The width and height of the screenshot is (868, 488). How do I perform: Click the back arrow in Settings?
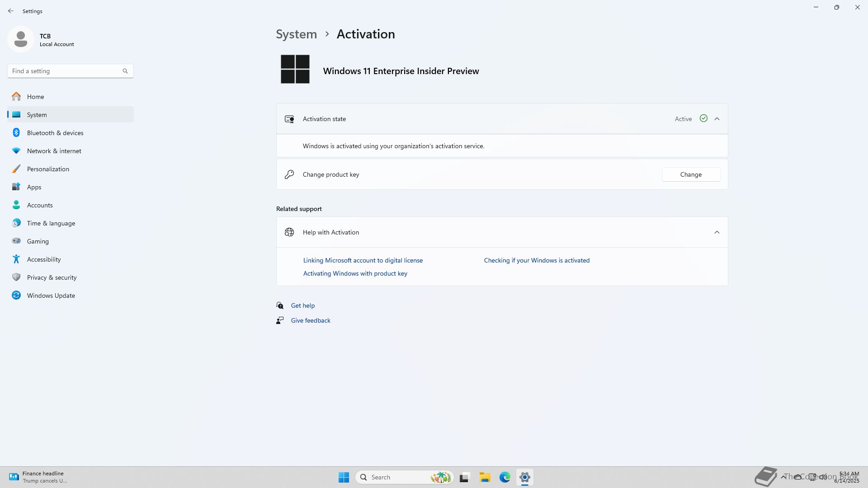[11, 11]
